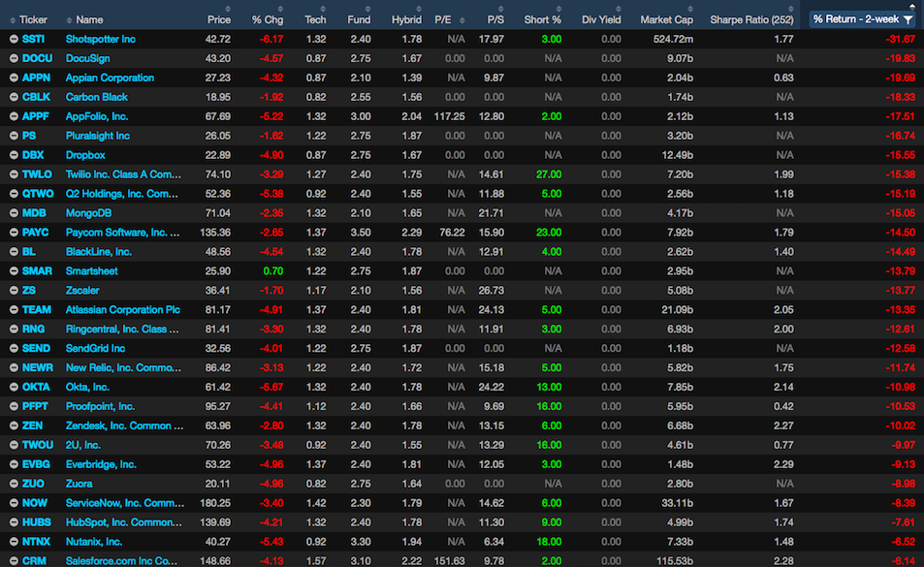Sort table by Ticker column

point(33,20)
